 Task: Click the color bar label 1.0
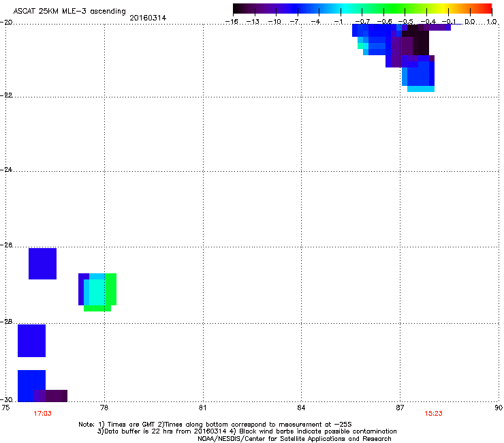pyautogui.click(x=492, y=22)
